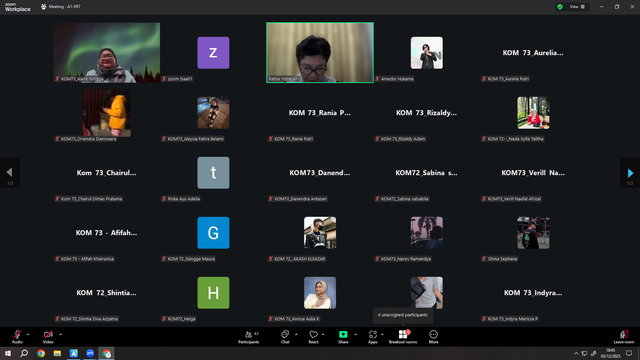
Task: Expand chat options arrow beside Chat
Action: pos(296,334)
